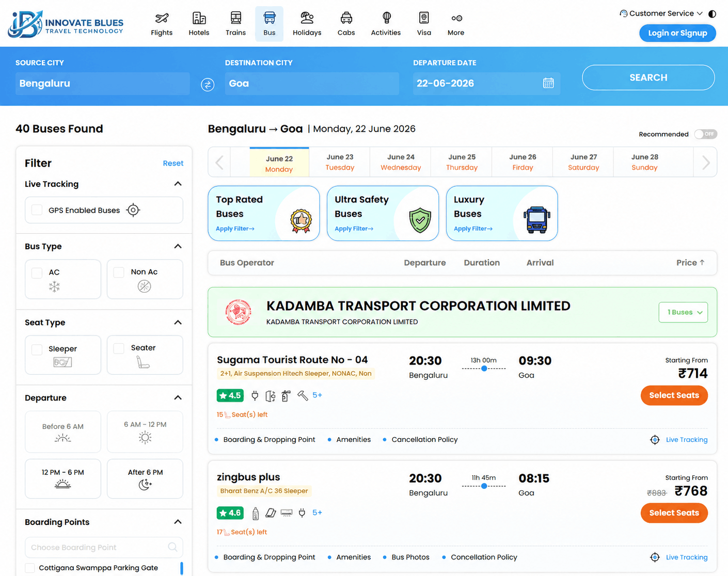
Task: Switch to June 27 Saturday tab
Action: click(x=583, y=162)
